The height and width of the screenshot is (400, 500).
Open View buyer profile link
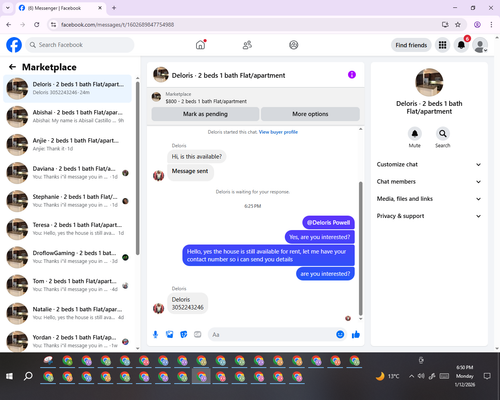pos(278,132)
